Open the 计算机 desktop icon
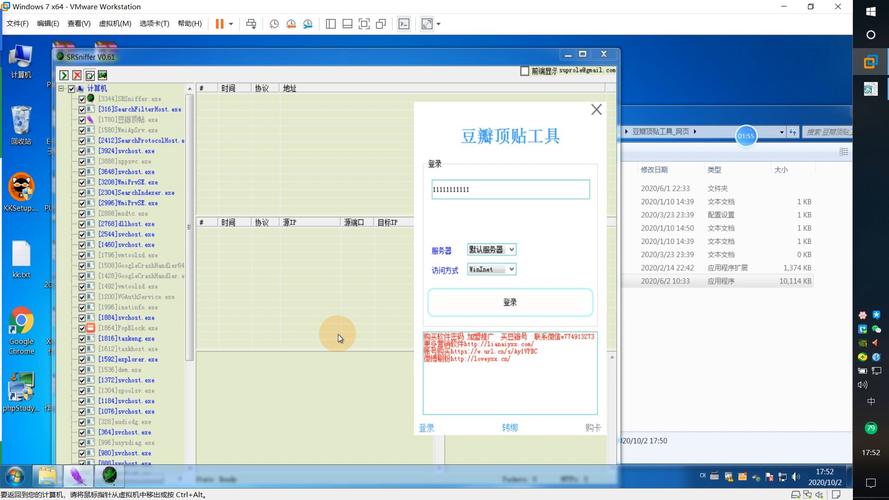The height and width of the screenshot is (500, 889). 21,61
